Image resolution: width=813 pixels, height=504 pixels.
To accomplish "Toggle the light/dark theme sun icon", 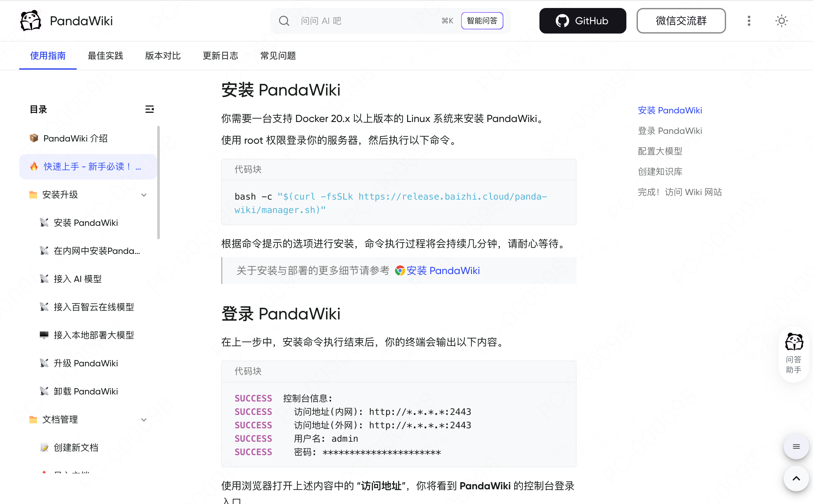I will point(781,21).
